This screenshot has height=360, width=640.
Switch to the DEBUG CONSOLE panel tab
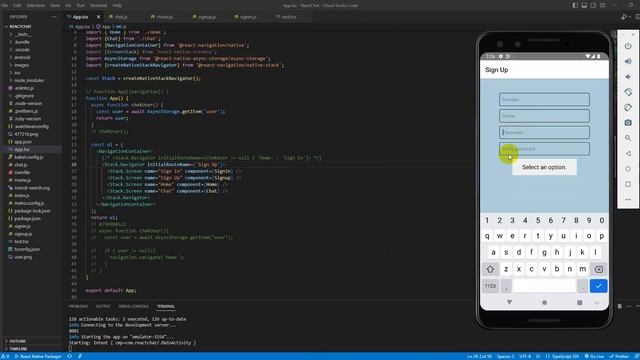[133, 307]
